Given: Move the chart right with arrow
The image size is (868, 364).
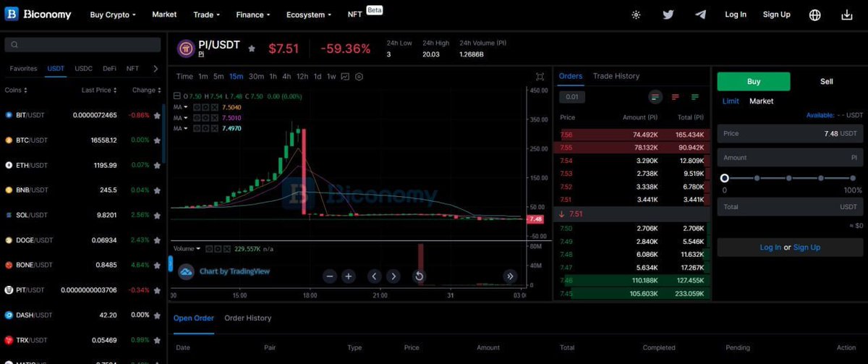Looking at the screenshot, I should tap(393, 276).
